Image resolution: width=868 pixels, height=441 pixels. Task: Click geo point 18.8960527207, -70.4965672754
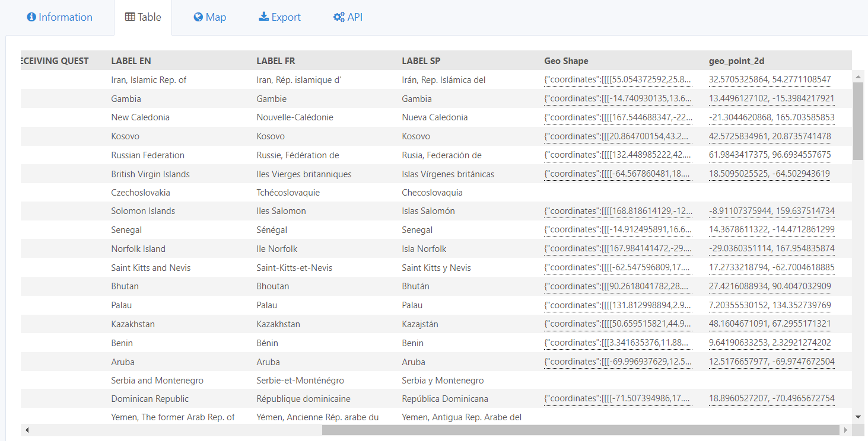772,399
